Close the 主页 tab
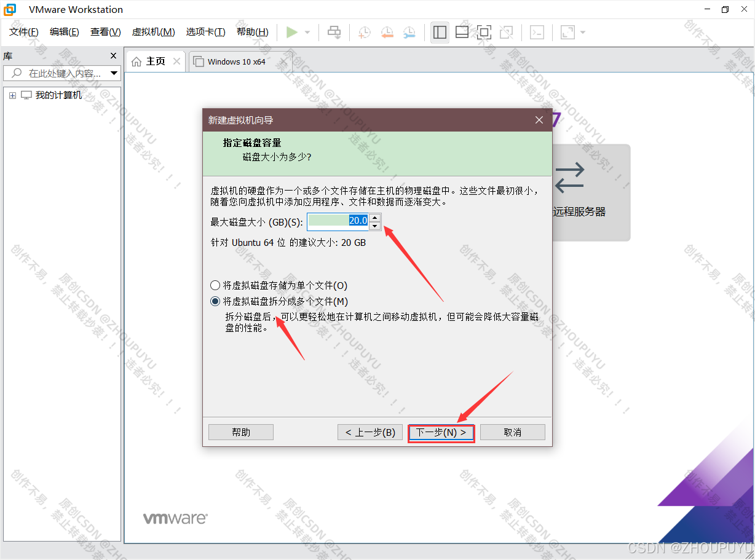Screen dimensions: 755x560 (x=177, y=61)
